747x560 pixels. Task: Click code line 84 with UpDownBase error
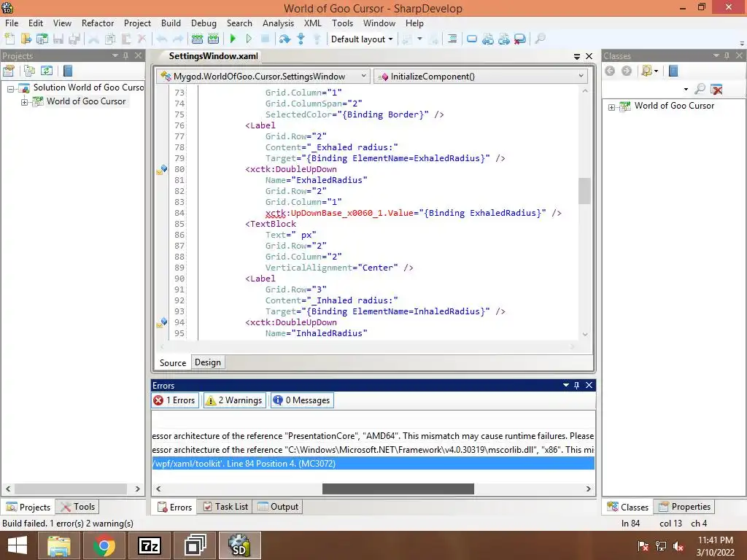(x=414, y=213)
